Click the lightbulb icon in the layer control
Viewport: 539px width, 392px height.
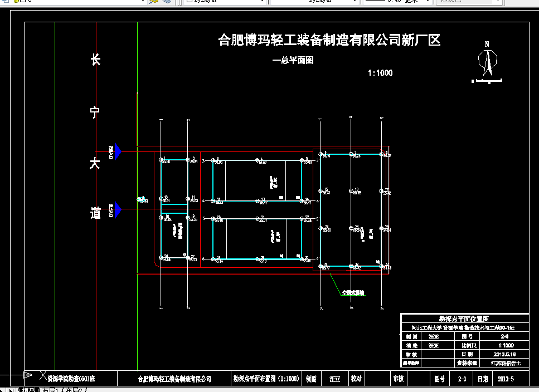click(16, 2)
